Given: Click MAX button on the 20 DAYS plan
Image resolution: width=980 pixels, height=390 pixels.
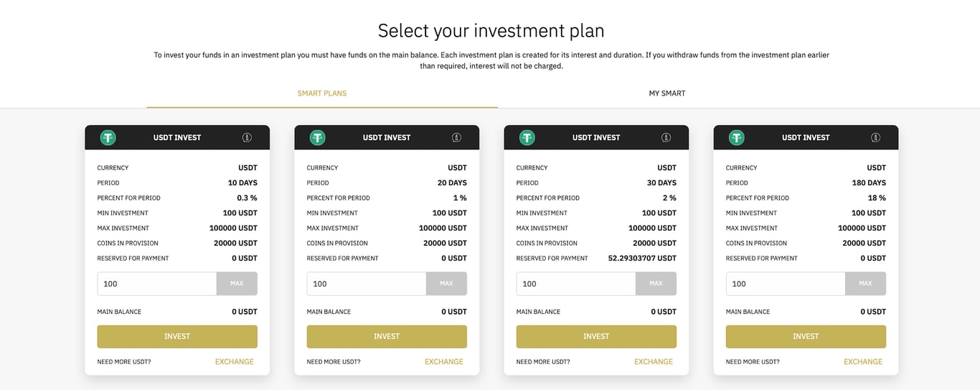Looking at the screenshot, I should (x=446, y=284).
